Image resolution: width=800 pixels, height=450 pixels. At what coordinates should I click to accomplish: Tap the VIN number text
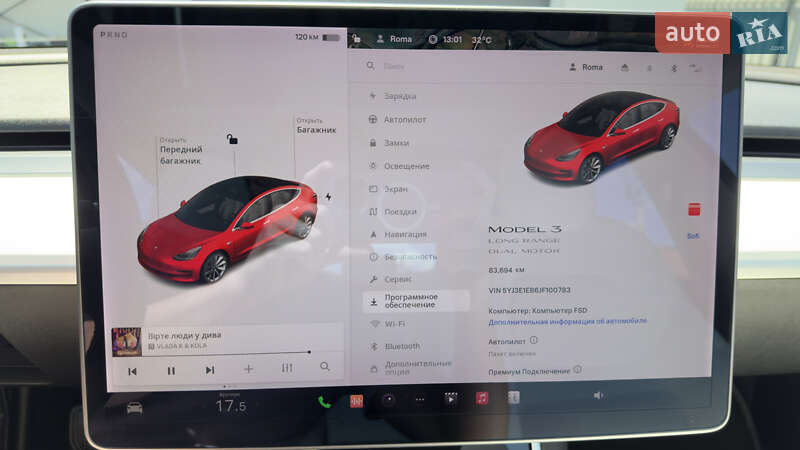(529, 290)
